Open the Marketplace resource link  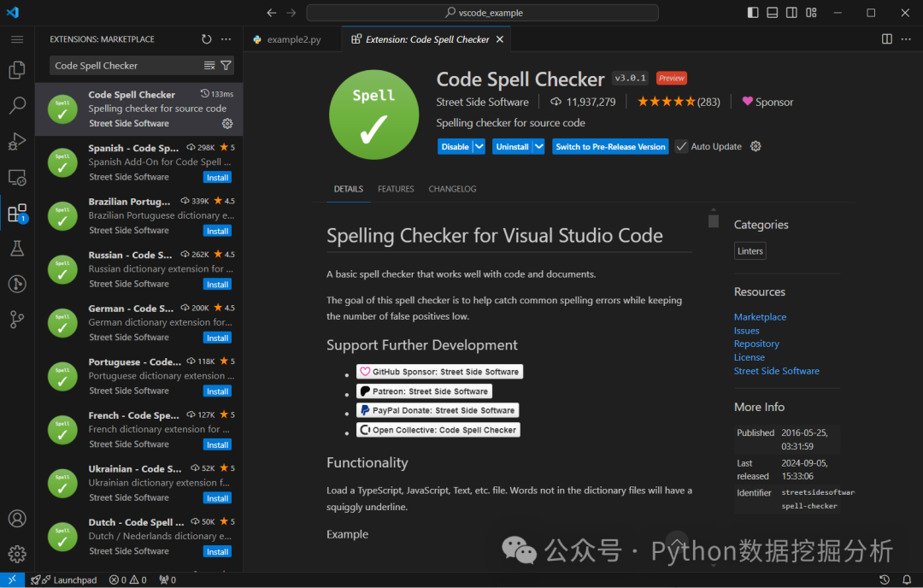pos(760,317)
